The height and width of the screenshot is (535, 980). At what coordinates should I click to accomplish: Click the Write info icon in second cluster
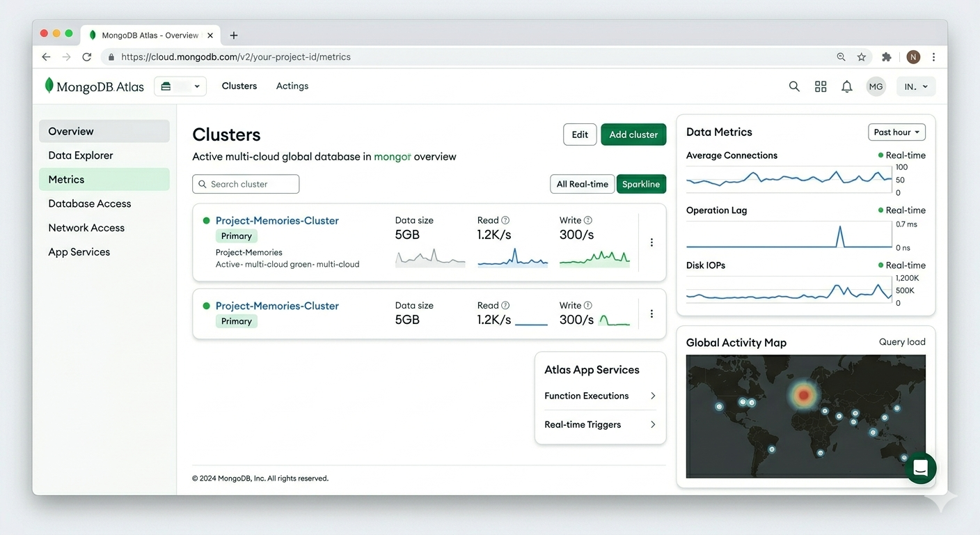pos(588,305)
